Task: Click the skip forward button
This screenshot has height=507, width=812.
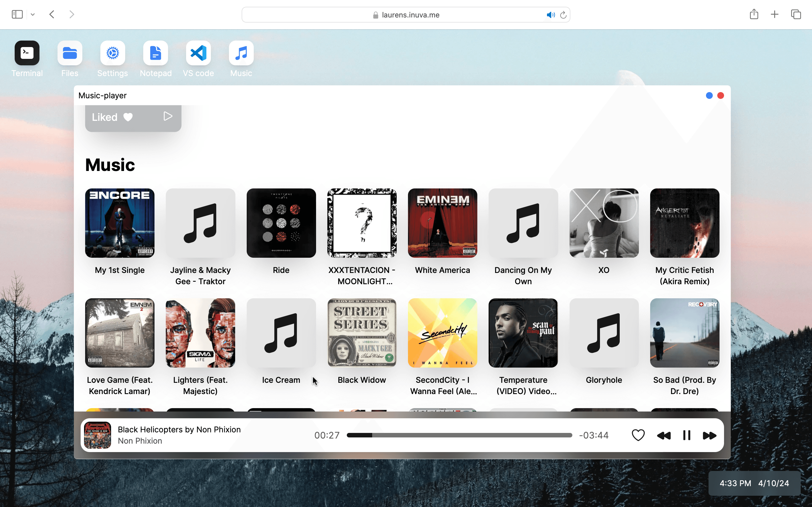Action: coord(710,435)
